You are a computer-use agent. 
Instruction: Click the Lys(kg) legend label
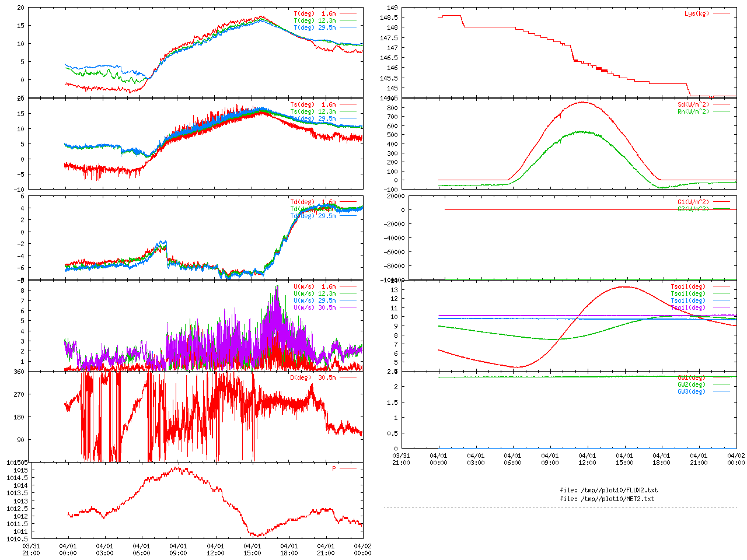(697, 13)
